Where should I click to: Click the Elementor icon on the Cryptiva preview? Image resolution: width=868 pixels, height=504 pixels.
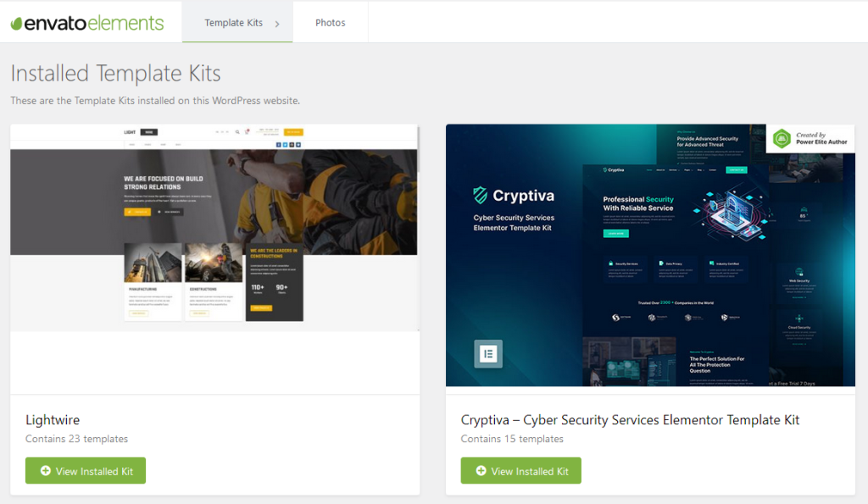tap(487, 353)
